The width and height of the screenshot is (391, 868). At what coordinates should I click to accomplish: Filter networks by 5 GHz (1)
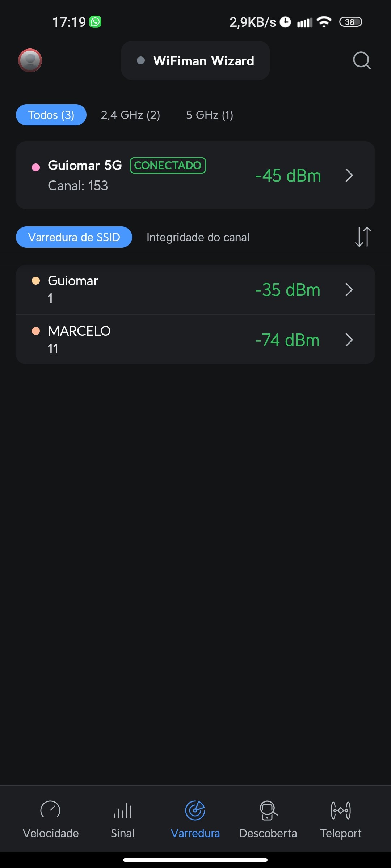(210, 115)
